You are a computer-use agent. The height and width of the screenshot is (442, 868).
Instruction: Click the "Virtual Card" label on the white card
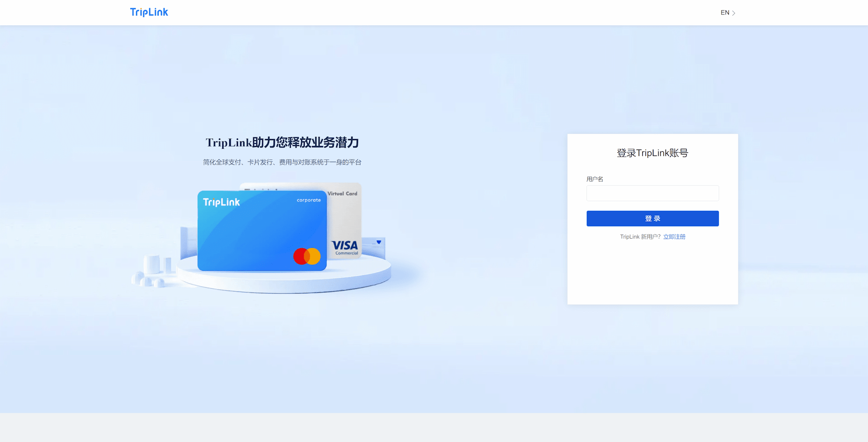[x=342, y=193]
